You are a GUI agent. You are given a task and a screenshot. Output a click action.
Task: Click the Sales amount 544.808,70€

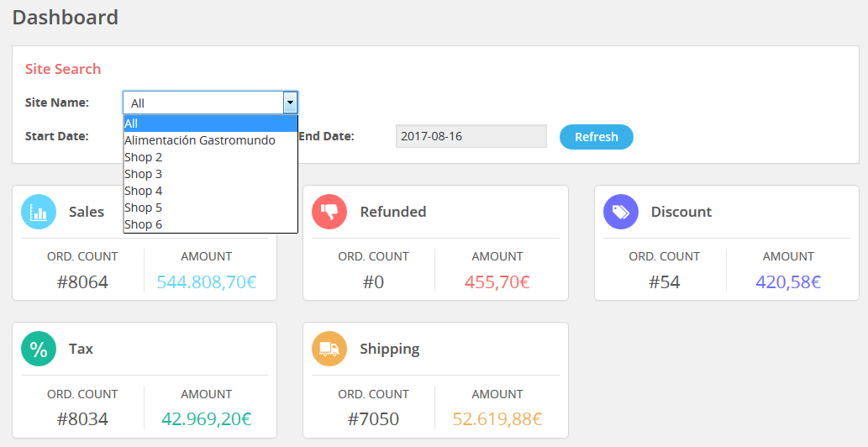pyautogui.click(x=207, y=282)
